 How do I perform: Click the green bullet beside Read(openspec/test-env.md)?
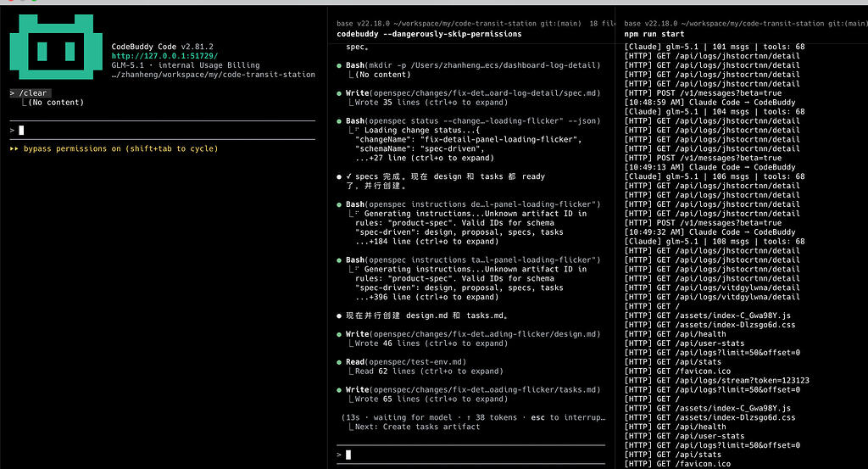tap(339, 362)
